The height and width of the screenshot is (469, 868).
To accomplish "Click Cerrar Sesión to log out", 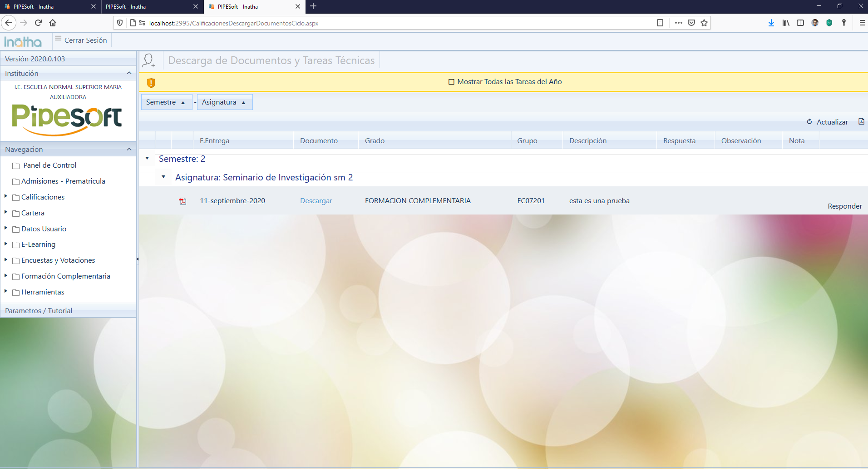I will coord(85,40).
